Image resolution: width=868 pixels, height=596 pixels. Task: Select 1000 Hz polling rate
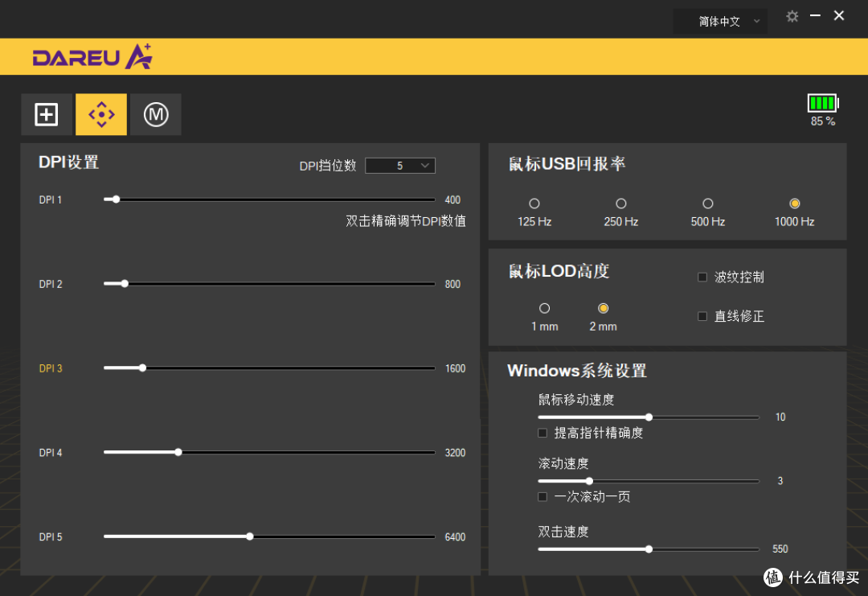794,203
